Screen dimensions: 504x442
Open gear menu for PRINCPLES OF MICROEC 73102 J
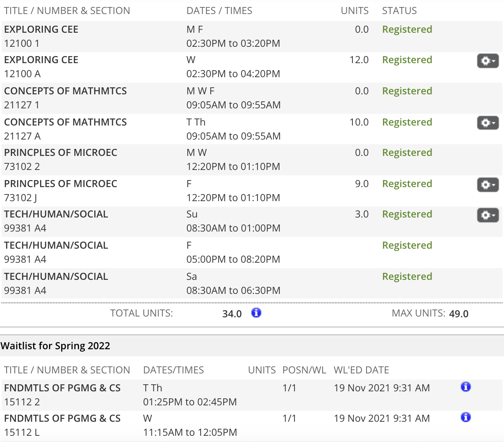pyautogui.click(x=488, y=184)
